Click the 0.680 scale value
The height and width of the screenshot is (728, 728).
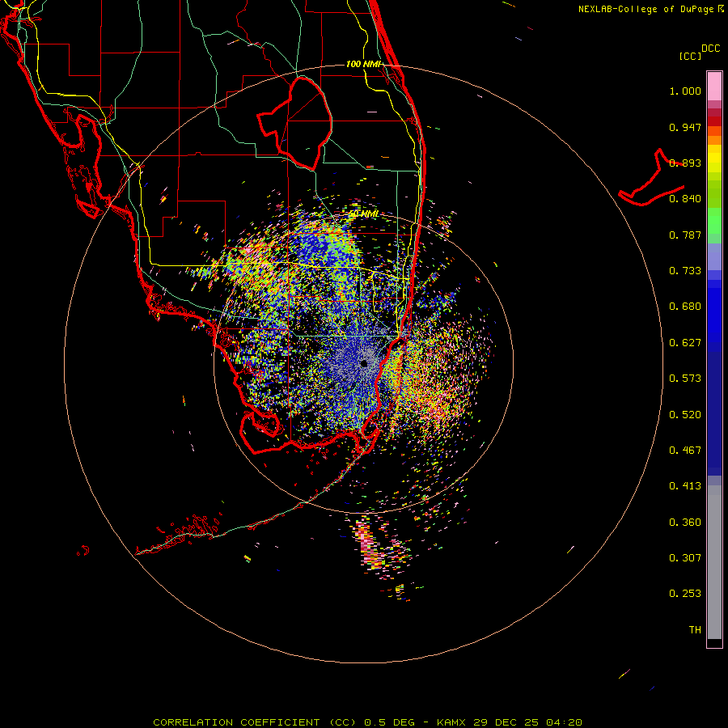(x=685, y=307)
